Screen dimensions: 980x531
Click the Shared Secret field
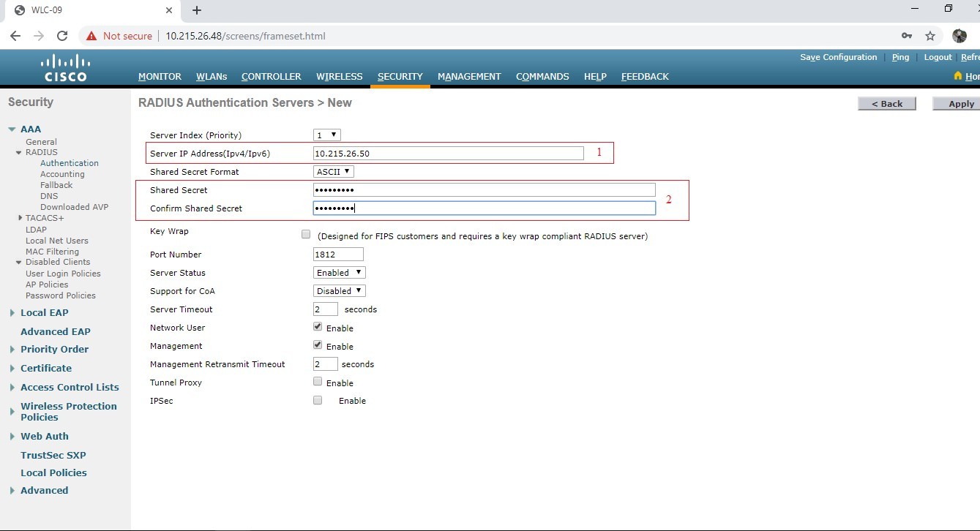tap(485, 189)
